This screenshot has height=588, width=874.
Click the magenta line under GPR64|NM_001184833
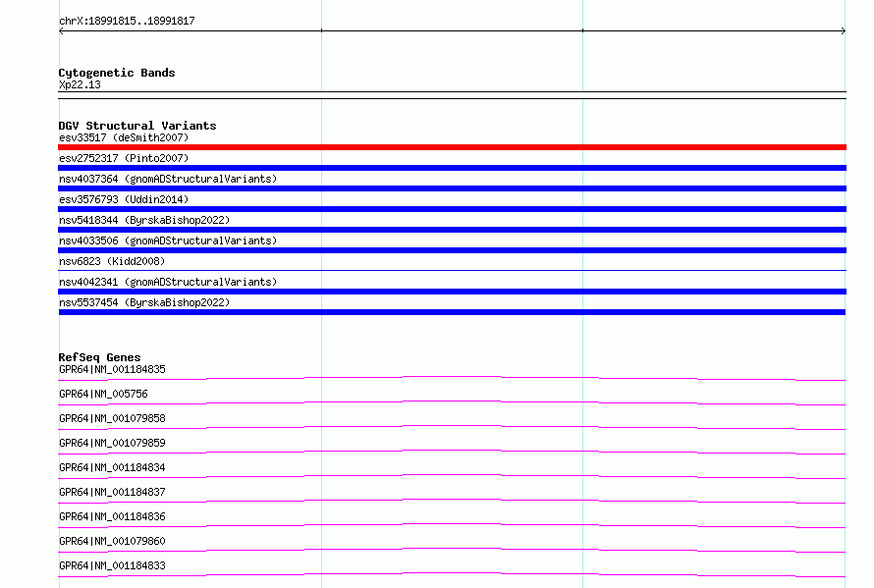point(452,574)
